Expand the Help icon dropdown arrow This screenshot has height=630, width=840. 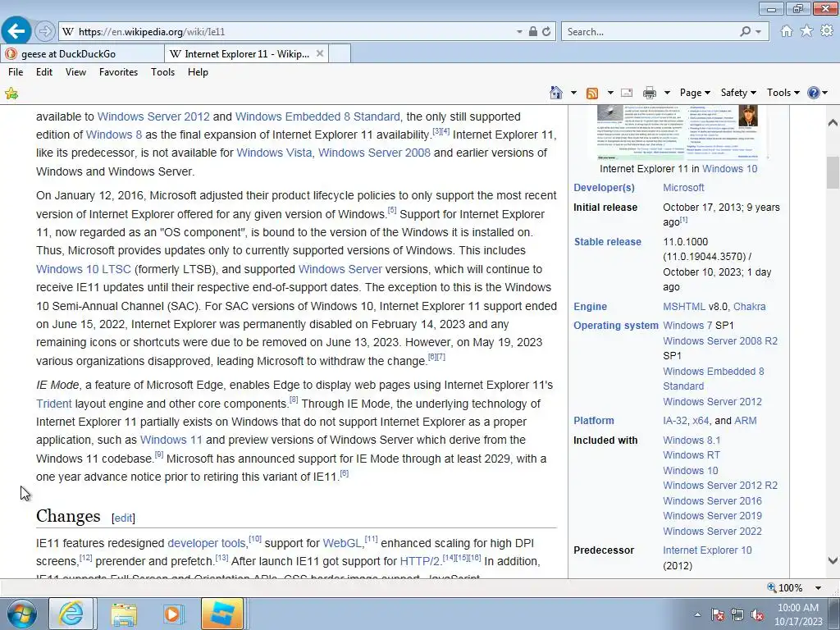[x=825, y=93]
